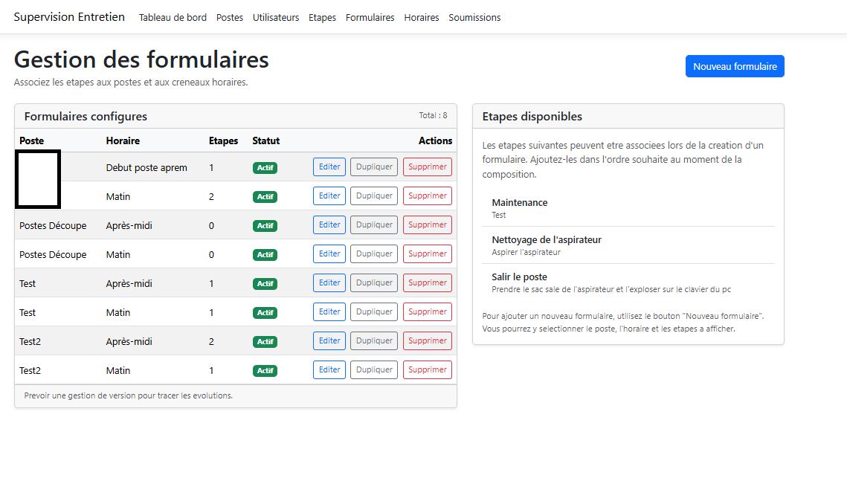
Task: Click Actif badge on Postes Découpe Après-midi row
Action: pyautogui.click(x=265, y=226)
